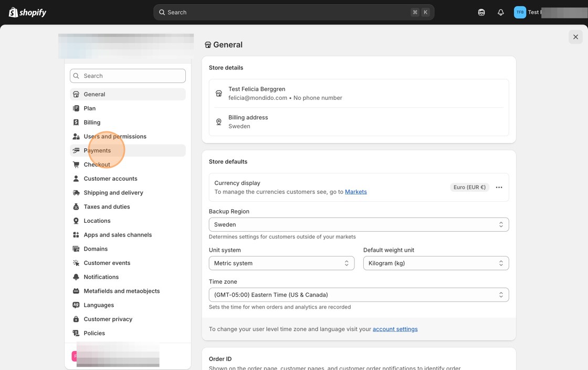Open the Default weight unit dropdown
The height and width of the screenshot is (370, 588).
tap(436, 263)
